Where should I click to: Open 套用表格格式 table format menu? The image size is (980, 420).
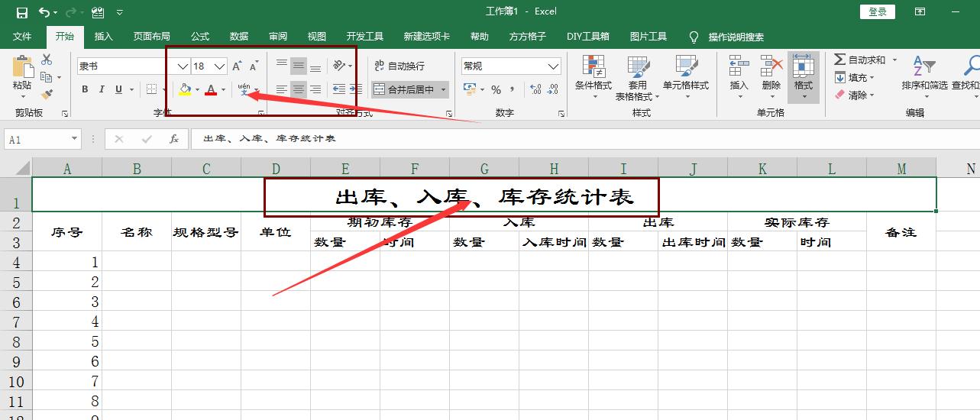(x=637, y=78)
